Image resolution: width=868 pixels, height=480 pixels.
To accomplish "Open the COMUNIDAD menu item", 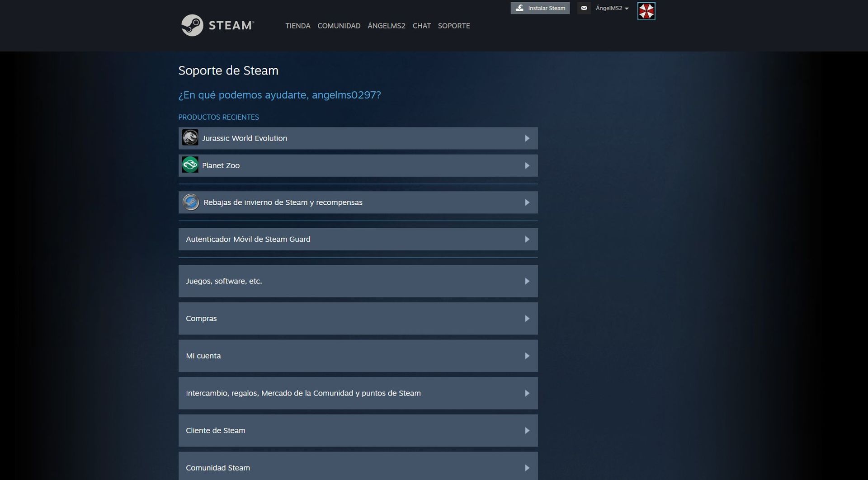I will point(339,26).
